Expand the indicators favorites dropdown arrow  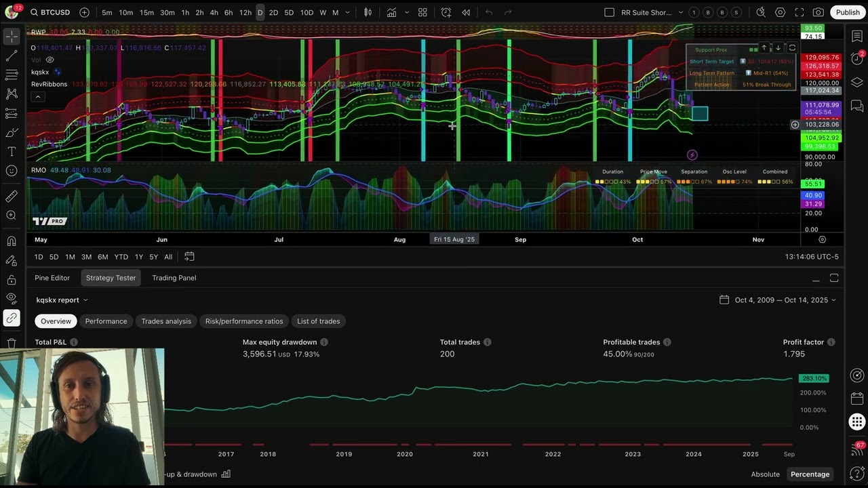406,12
